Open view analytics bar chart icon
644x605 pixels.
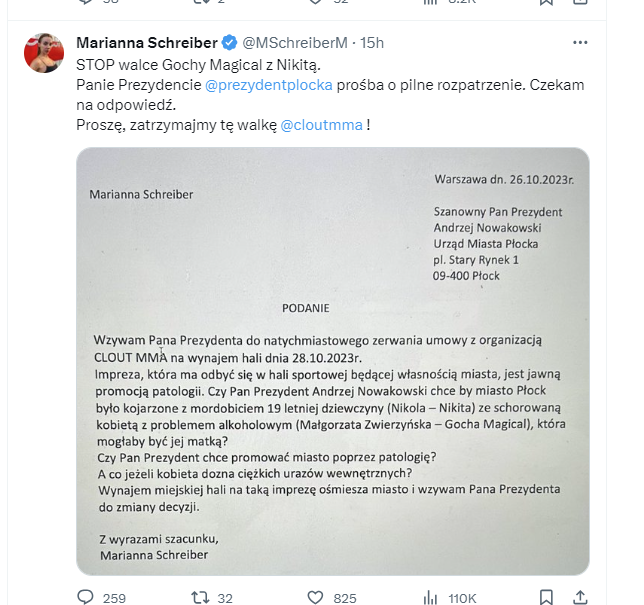click(x=431, y=598)
